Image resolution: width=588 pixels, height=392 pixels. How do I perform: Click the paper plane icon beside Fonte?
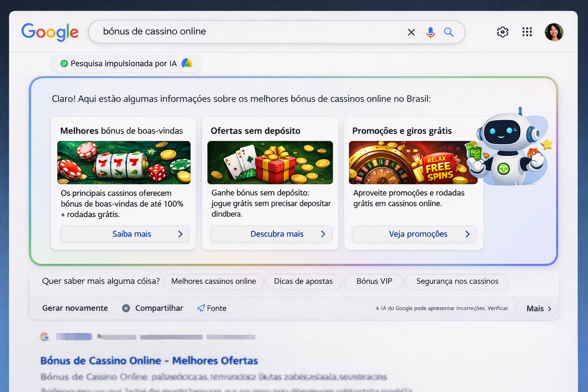point(201,308)
